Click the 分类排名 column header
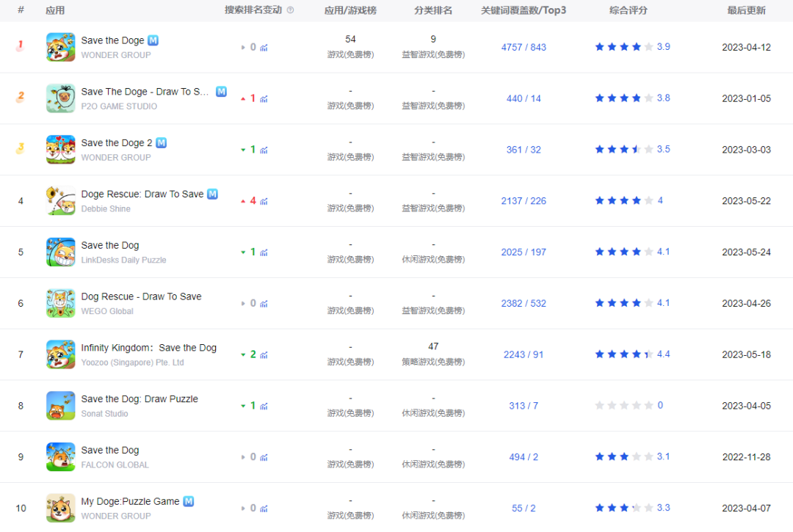The height and width of the screenshot is (532, 793). (433, 10)
